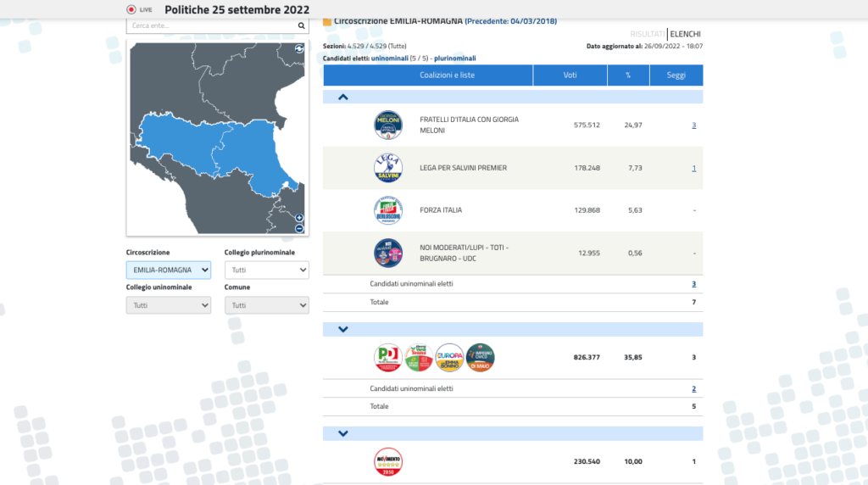Open Fratelli d'Italia 3 seats link
Screen dimensions: 868x485
click(693, 125)
